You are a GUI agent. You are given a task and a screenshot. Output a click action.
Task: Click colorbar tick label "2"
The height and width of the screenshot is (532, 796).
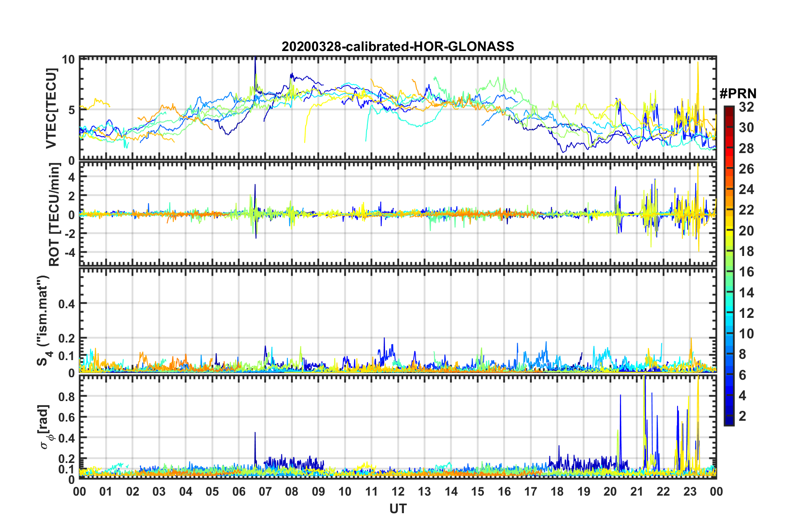pyautogui.click(x=743, y=416)
